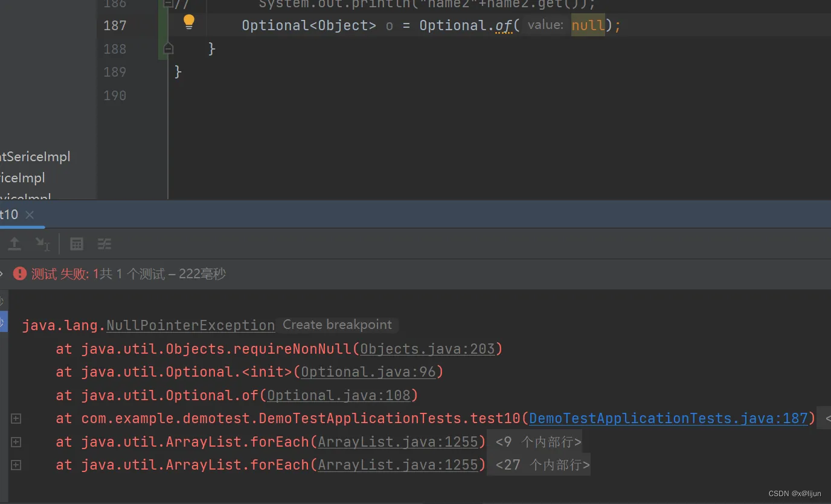
Task: Click the value: parameter hint
Action: tap(545, 25)
